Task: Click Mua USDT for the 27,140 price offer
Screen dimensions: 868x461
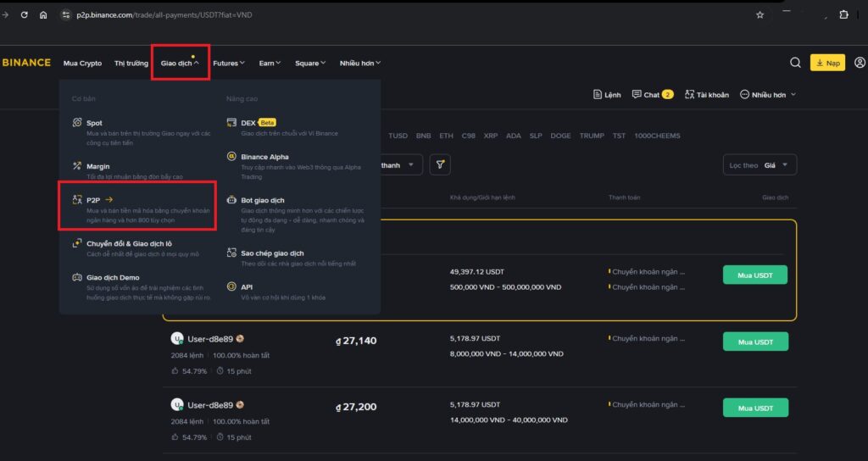Action: [x=755, y=342]
